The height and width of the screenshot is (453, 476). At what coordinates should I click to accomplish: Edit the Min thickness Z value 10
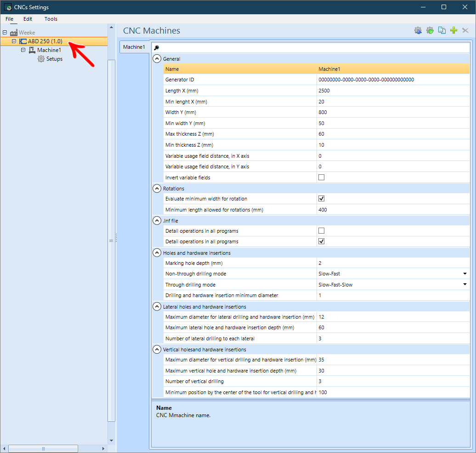coord(393,145)
